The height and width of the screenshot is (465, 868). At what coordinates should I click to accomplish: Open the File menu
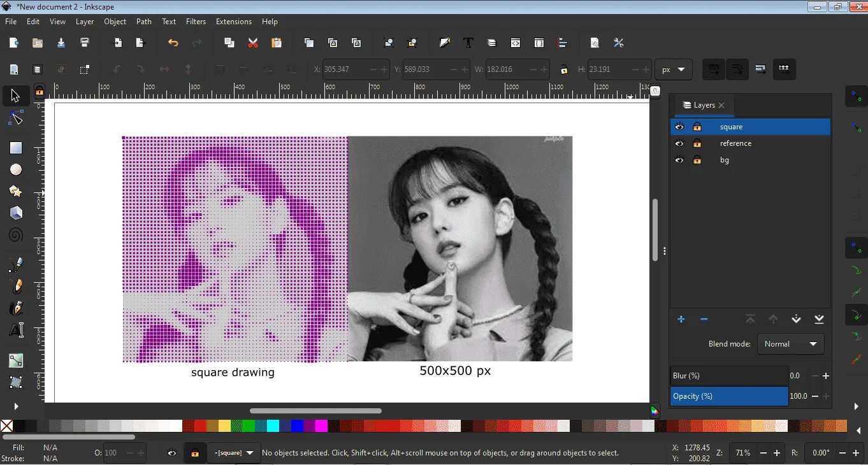(x=11, y=22)
